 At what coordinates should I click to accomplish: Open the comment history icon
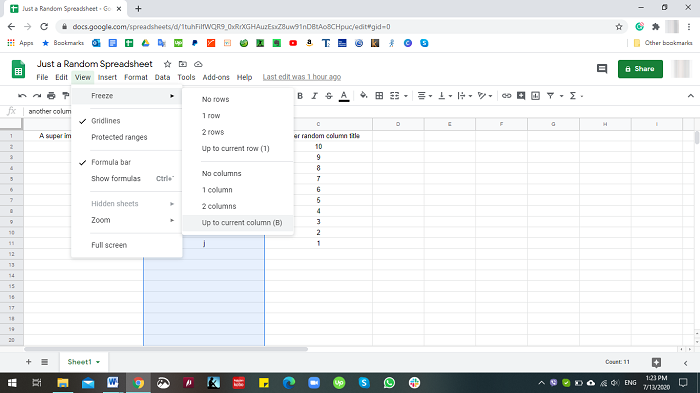(x=602, y=69)
